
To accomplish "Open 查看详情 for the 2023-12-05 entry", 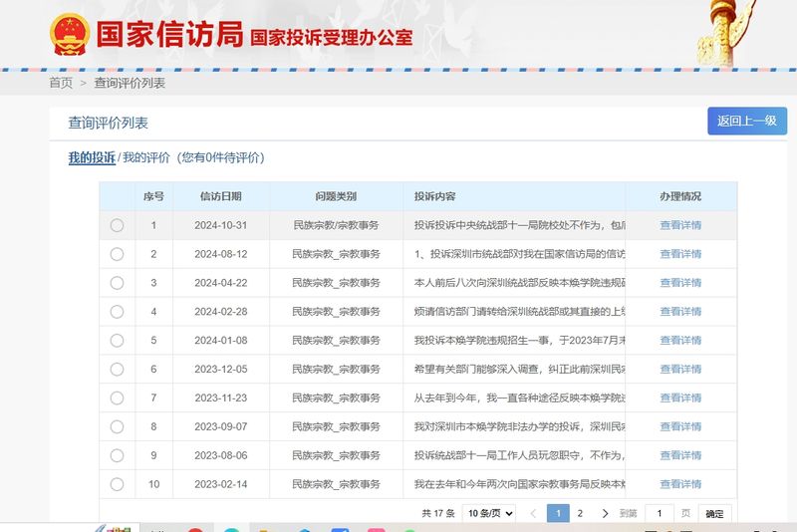I will pyautogui.click(x=680, y=370).
